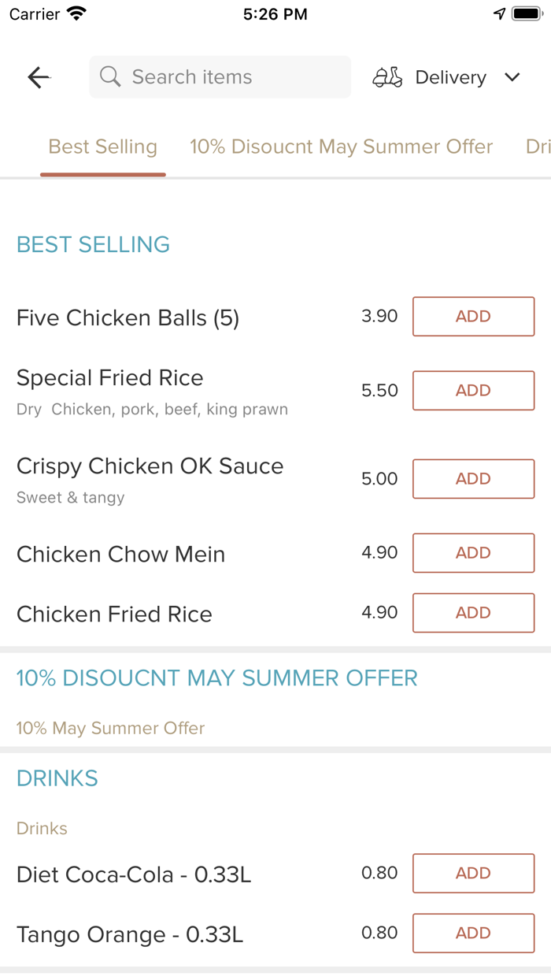Expand the delivery method selector
The image size is (551, 980).
point(449,76)
